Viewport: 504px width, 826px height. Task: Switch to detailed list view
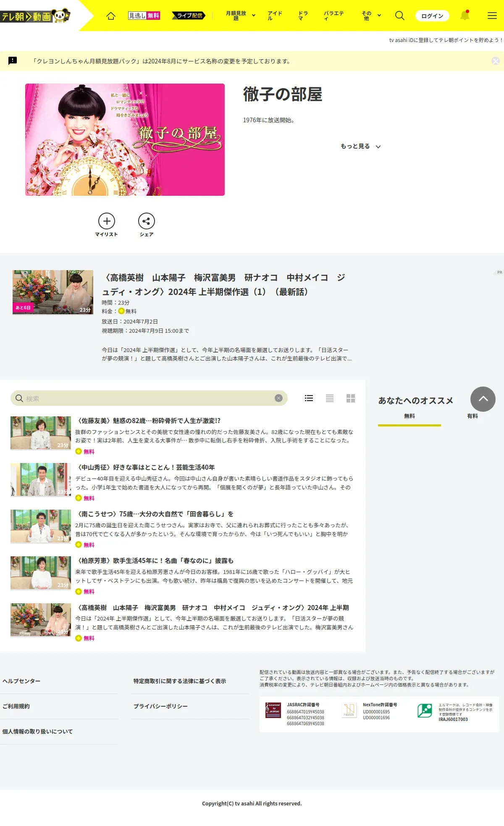pyautogui.click(x=309, y=398)
